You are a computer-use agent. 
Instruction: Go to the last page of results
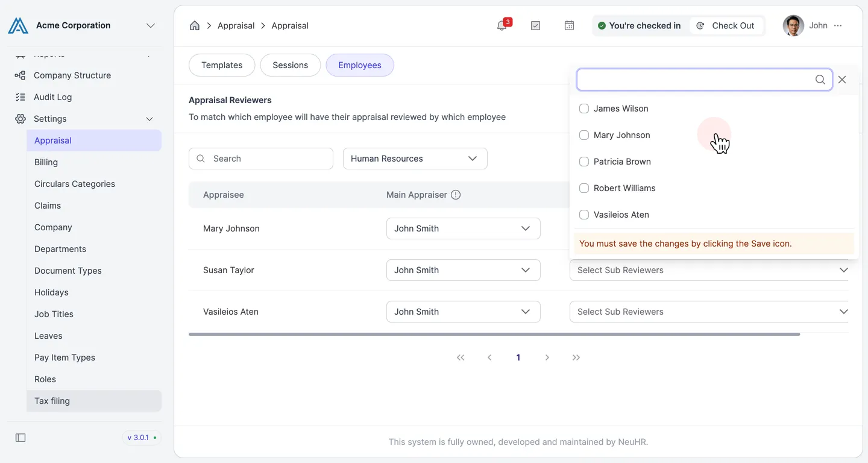(x=576, y=357)
